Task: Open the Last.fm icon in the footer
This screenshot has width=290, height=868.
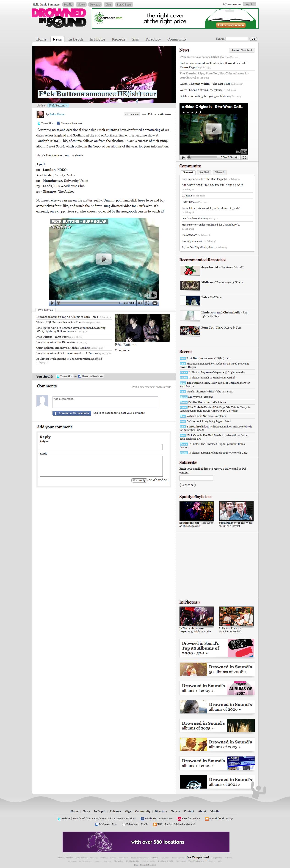Action: 180,819
